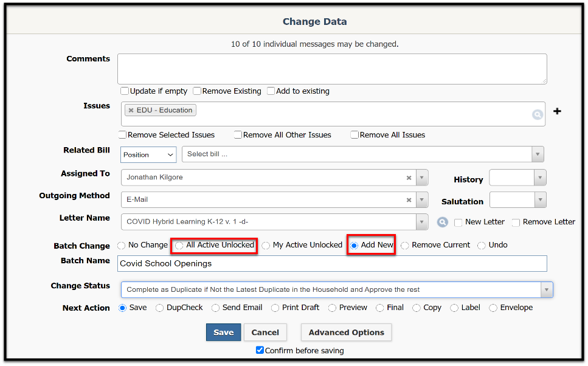
Task: Clear the Jonathan Kilgore assignment
Action: (x=409, y=178)
